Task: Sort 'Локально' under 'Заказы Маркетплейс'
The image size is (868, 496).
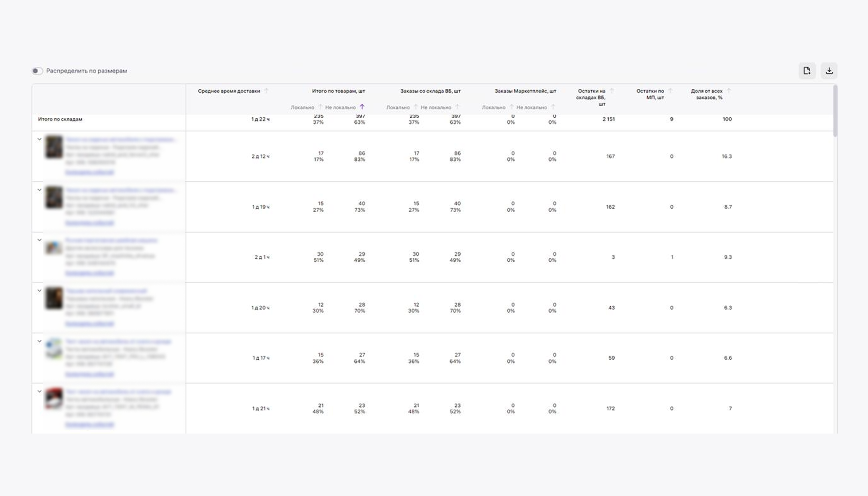Action: point(511,107)
